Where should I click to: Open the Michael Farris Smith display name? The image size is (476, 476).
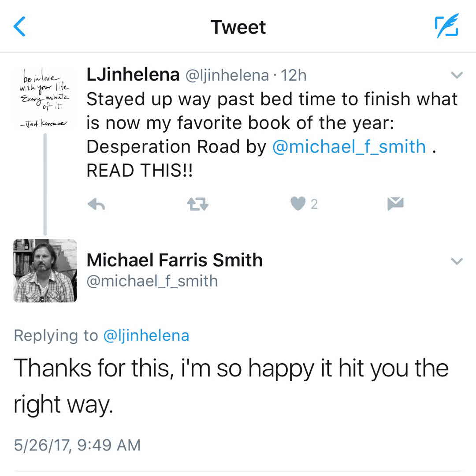(x=175, y=260)
